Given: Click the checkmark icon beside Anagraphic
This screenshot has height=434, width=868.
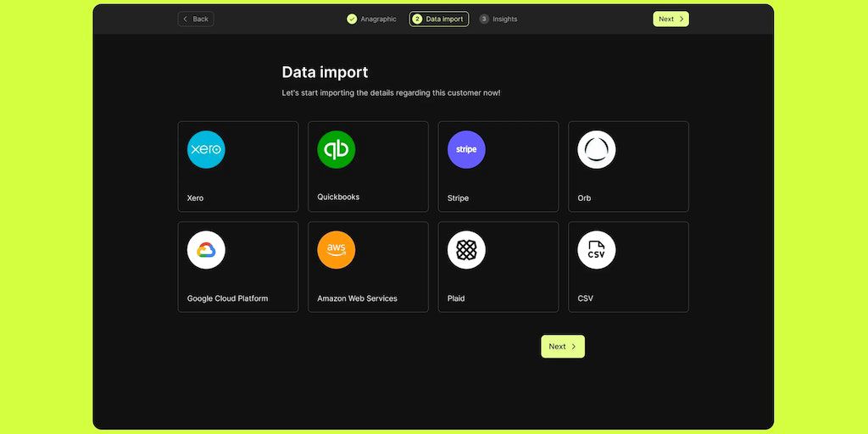Looking at the screenshot, I should [x=352, y=19].
